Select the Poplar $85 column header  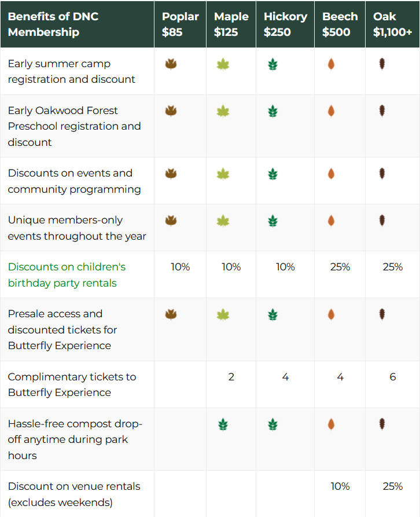[180, 24]
